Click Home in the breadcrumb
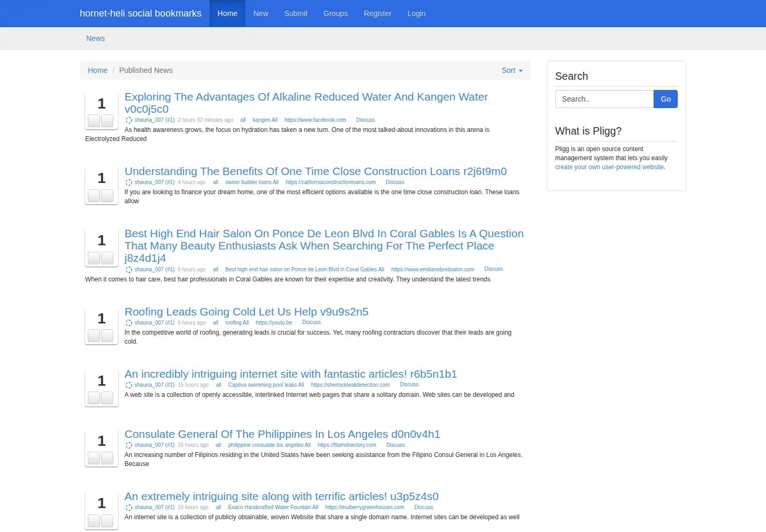This screenshot has width=766, height=532. click(x=98, y=70)
